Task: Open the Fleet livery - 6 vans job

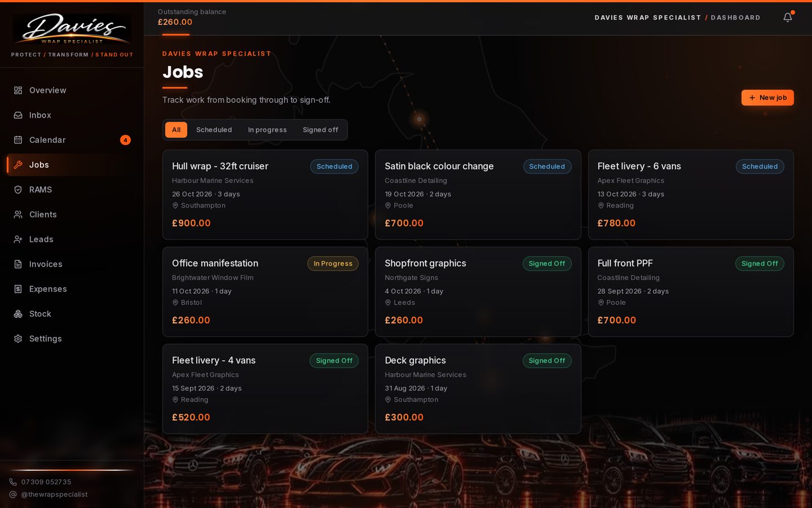Action: click(691, 195)
